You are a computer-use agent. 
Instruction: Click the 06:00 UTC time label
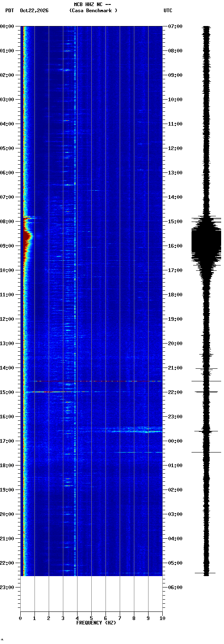(175, 587)
